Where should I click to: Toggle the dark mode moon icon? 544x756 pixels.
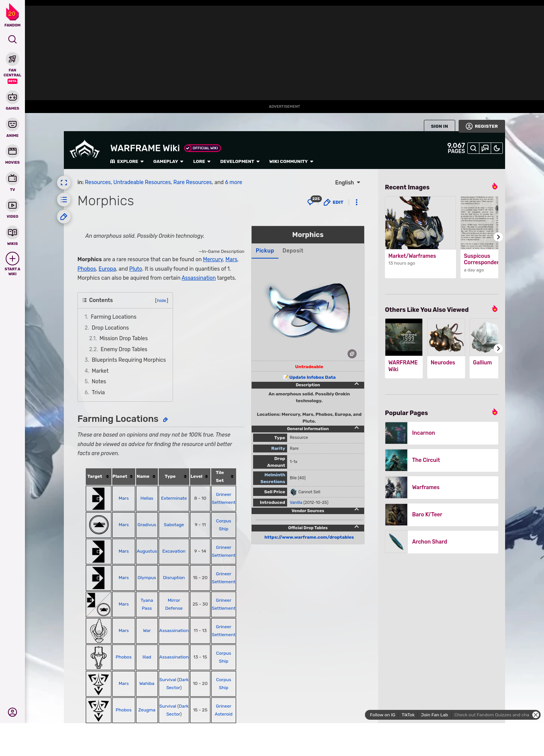click(x=497, y=148)
